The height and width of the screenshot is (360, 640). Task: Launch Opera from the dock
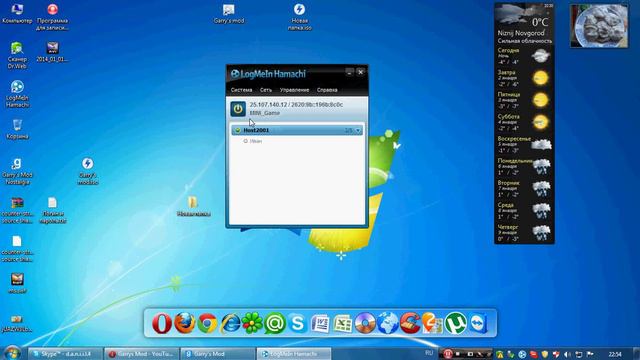click(x=162, y=324)
